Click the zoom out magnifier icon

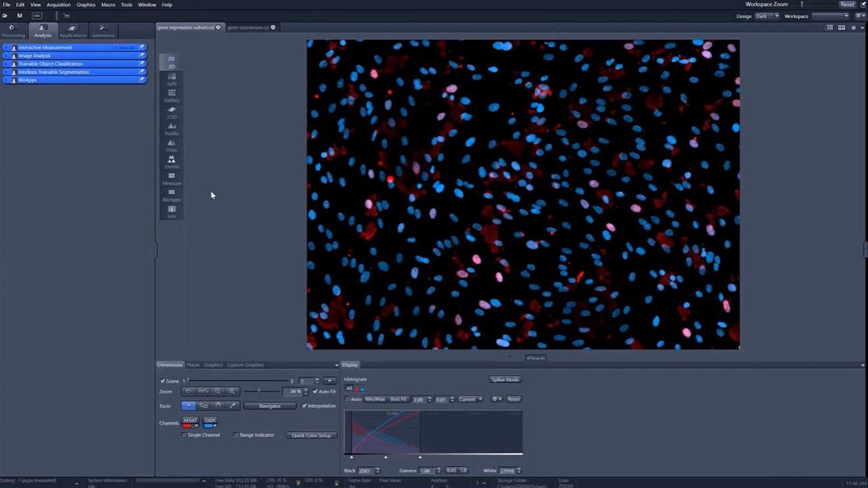[x=218, y=391]
